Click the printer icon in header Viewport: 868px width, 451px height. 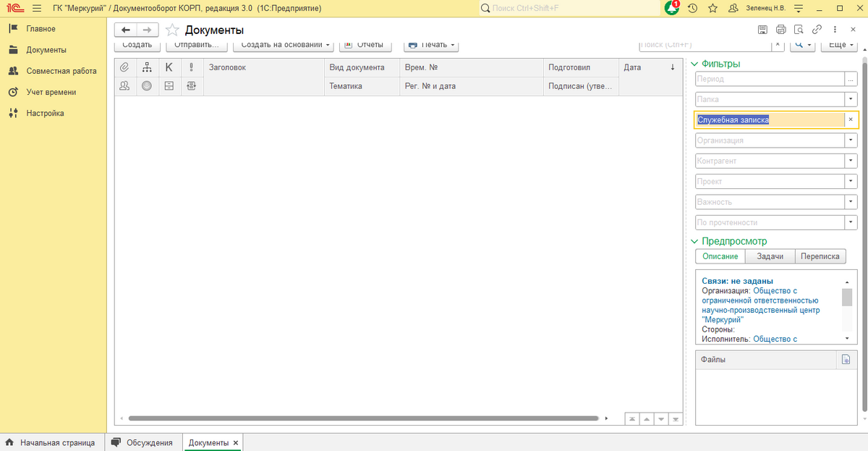(x=780, y=30)
